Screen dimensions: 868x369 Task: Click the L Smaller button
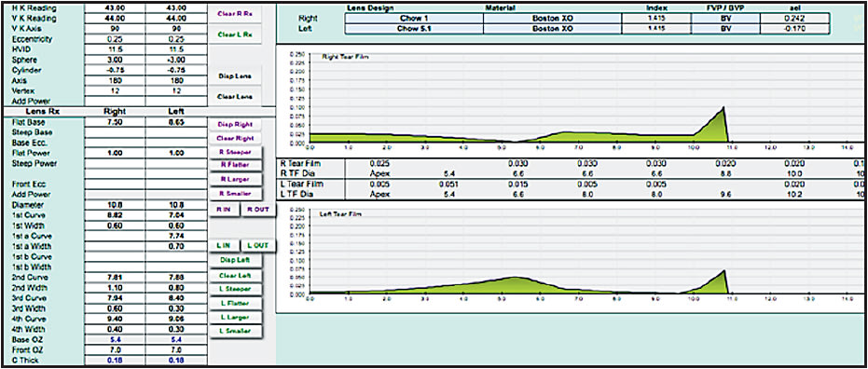pyautogui.click(x=235, y=331)
